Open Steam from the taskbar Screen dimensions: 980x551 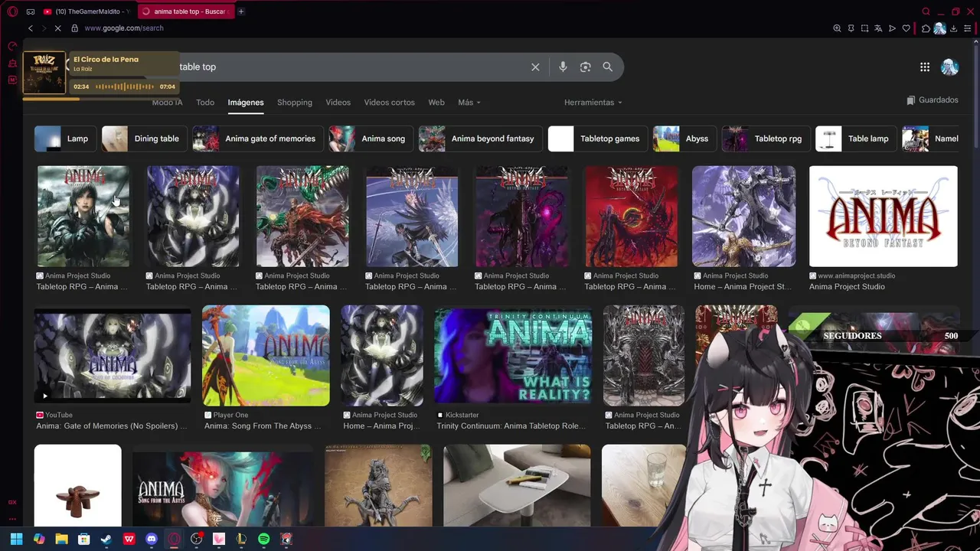tap(106, 539)
